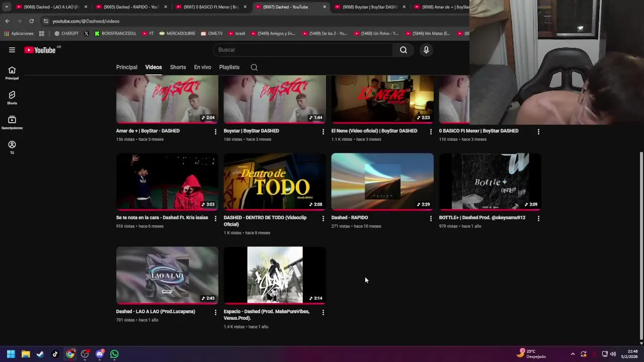
Task: Open options for Se te nota en la cara
Action: pos(215,219)
